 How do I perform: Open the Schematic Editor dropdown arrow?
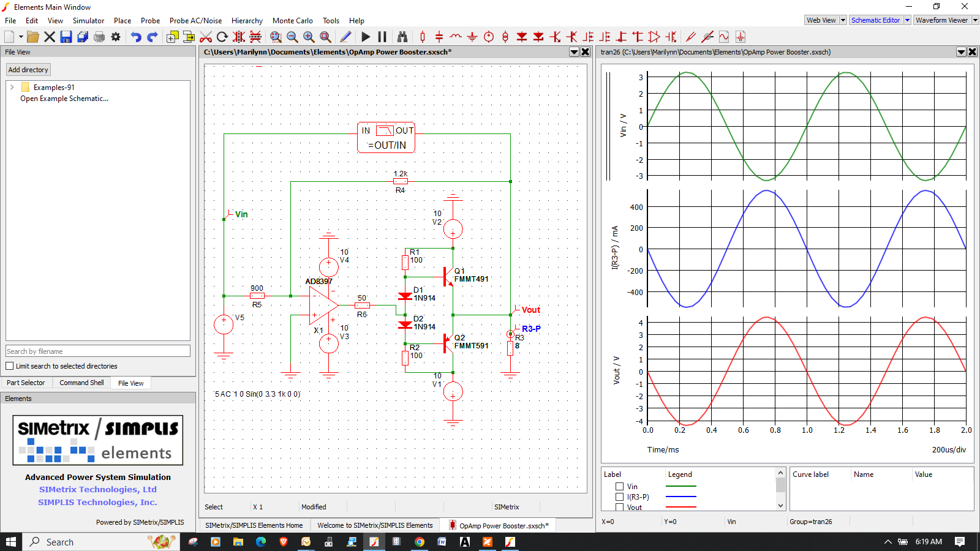(907, 20)
